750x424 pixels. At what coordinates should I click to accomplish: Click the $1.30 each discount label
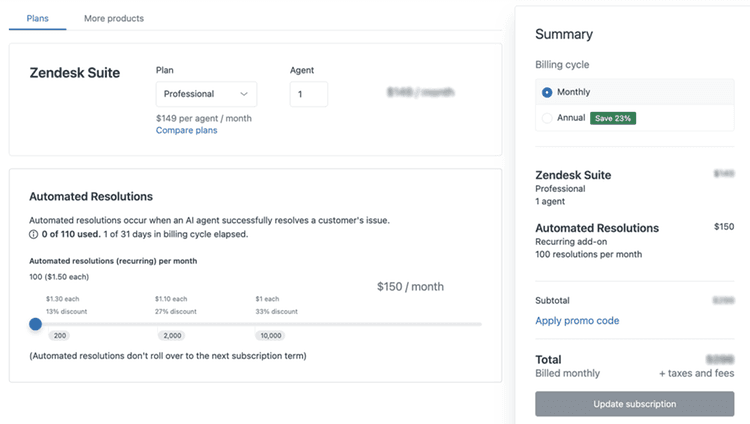tap(63, 299)
